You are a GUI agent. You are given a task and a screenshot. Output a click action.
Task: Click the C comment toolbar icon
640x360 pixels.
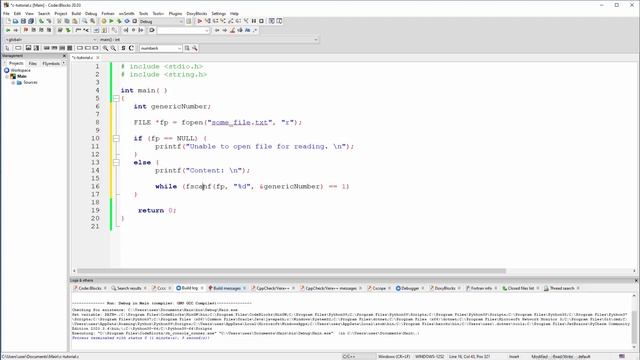(131, 48)
